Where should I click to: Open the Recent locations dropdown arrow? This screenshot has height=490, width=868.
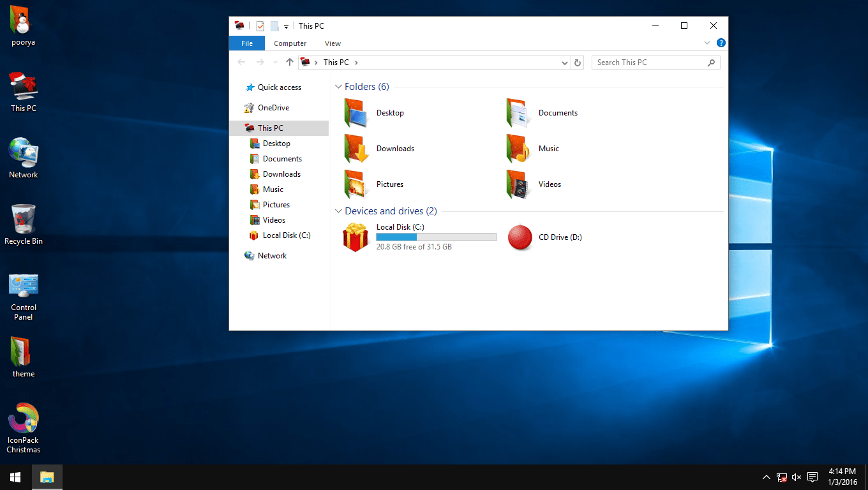(x=275, y=63)
